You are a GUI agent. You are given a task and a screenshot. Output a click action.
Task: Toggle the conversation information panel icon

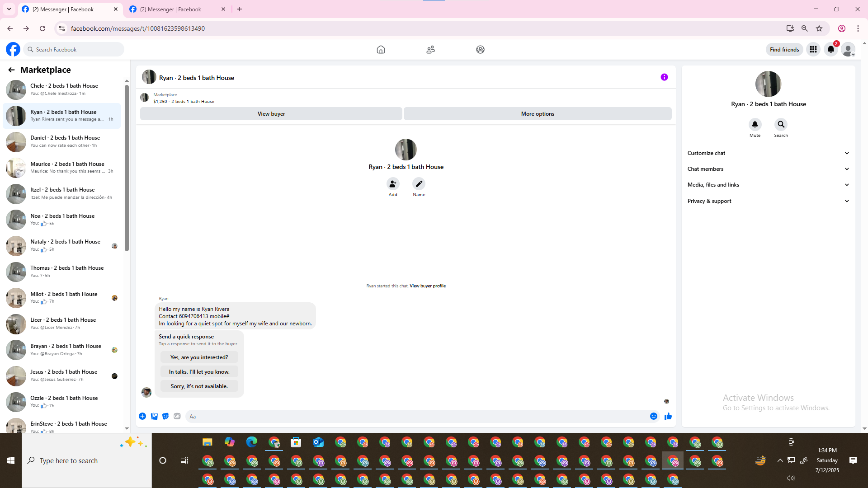click(664, 77)
